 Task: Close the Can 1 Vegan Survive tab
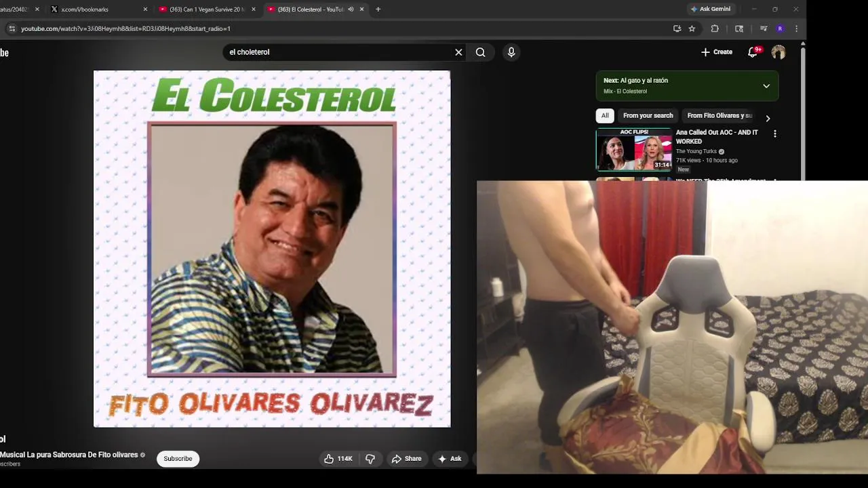pyautogui.click(x=254, y=9)
